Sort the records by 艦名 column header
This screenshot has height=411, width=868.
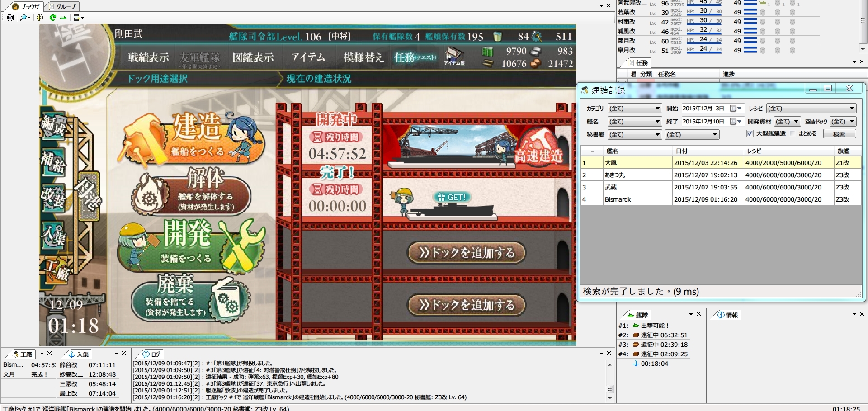click(637, 151)
